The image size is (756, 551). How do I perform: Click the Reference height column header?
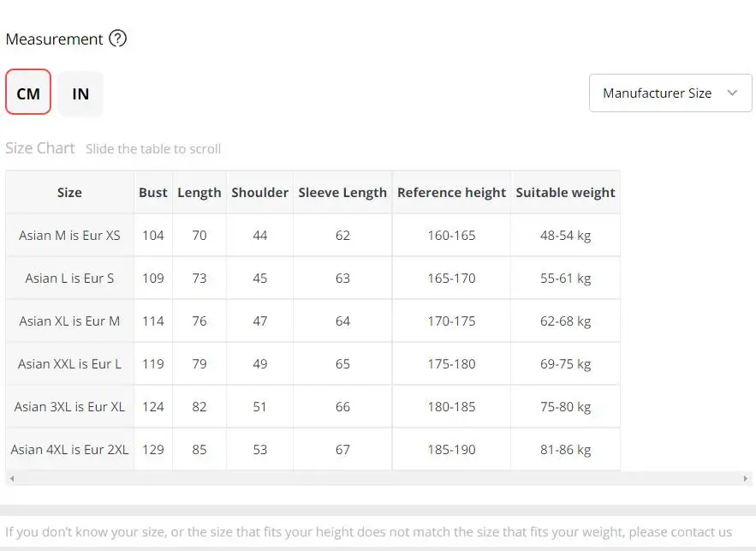[451, 192]
